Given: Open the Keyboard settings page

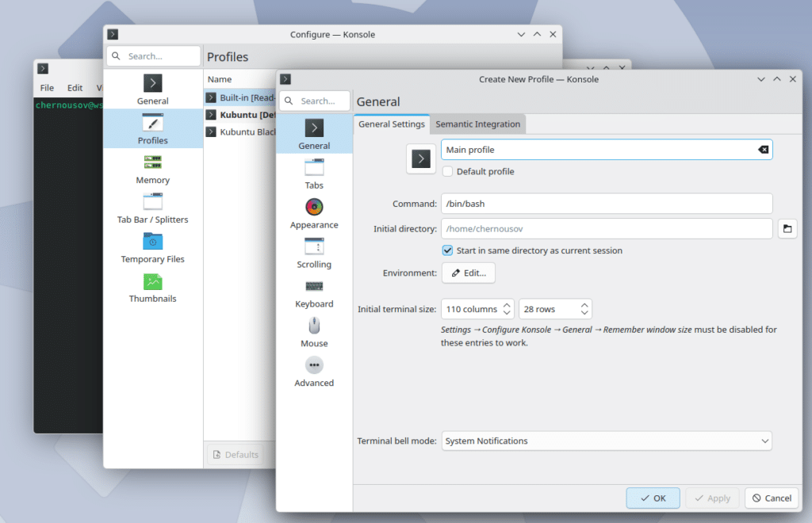Looking at the screenshot, I should pos(314,292).
